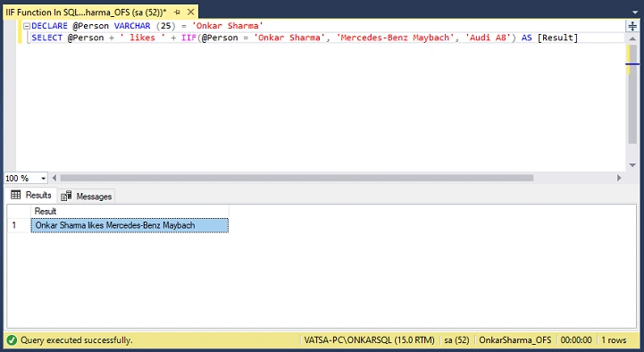Click the Query executed successfully status text
644x352 pixels.
77,340
